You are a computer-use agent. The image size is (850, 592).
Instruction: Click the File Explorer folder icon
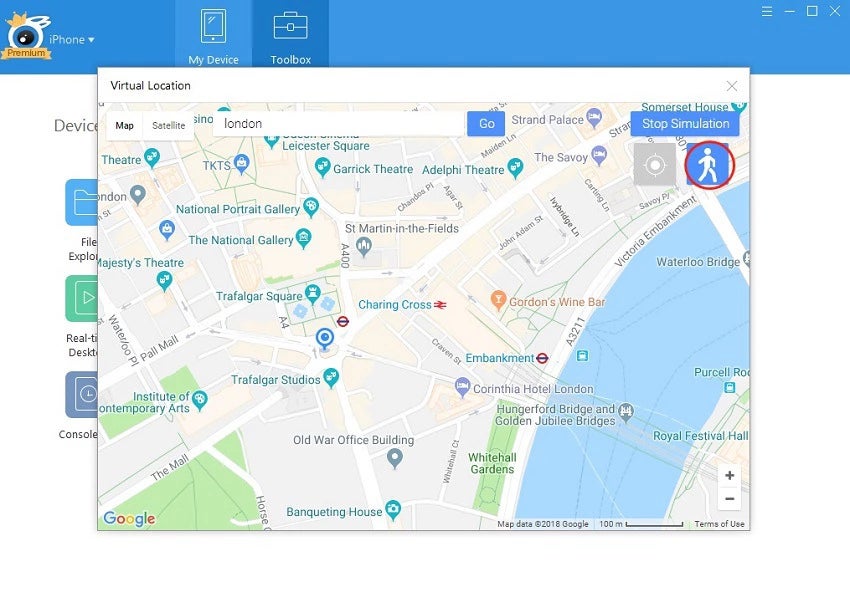pos(83,202)
